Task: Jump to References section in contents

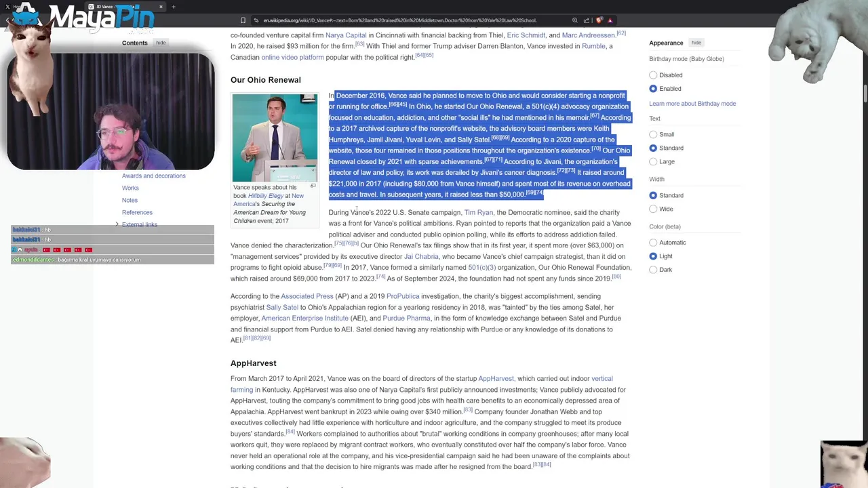Action: pos(137,212)
